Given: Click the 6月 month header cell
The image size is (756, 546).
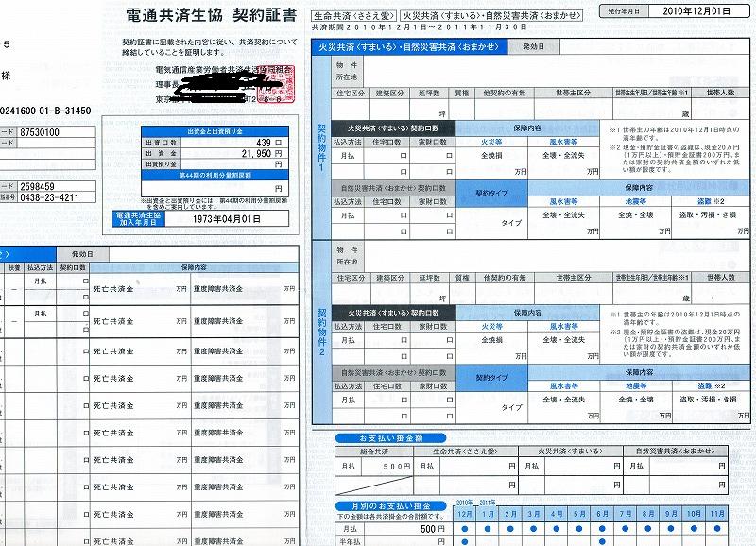Looking at the screenshot, I should pos(602,514).
